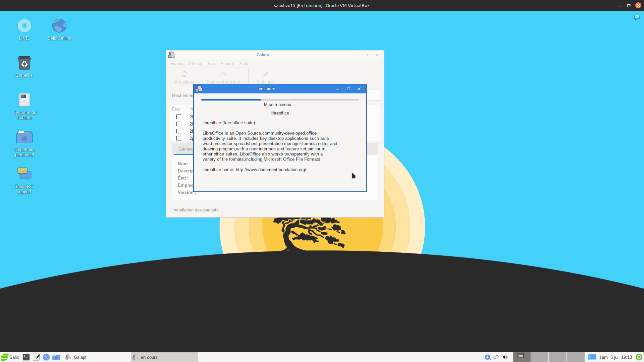
Task: Expand the Aide menu in Gslapt
Action: click(x=244, y=64)
